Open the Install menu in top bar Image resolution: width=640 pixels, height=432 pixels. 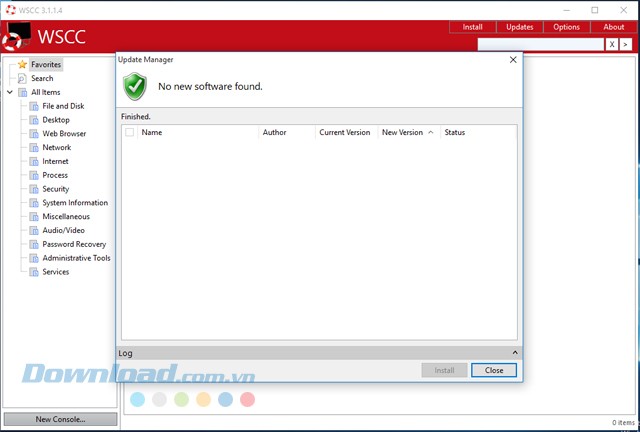[473, 27]
